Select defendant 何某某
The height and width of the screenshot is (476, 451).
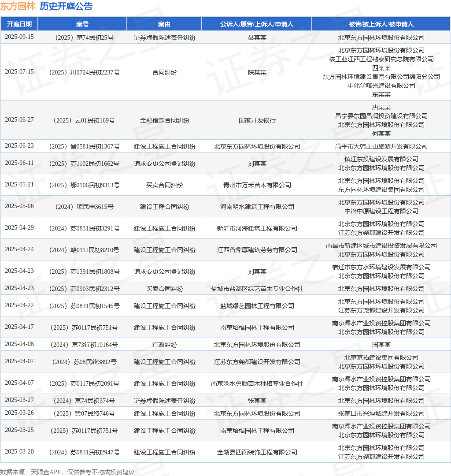(x=381, y=134)
